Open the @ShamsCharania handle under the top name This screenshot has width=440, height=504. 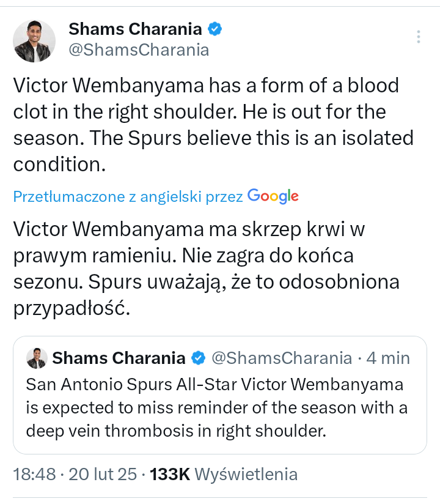138,50
